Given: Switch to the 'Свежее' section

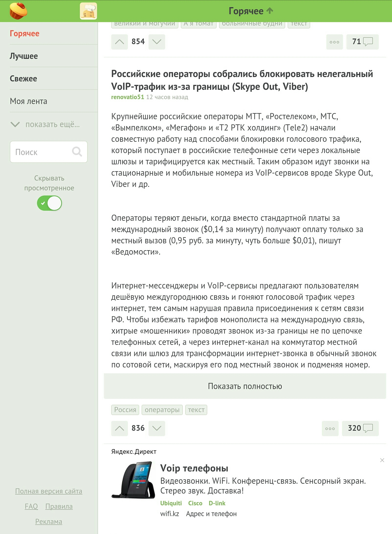Looking at the screenshot, I should [24, 78].
